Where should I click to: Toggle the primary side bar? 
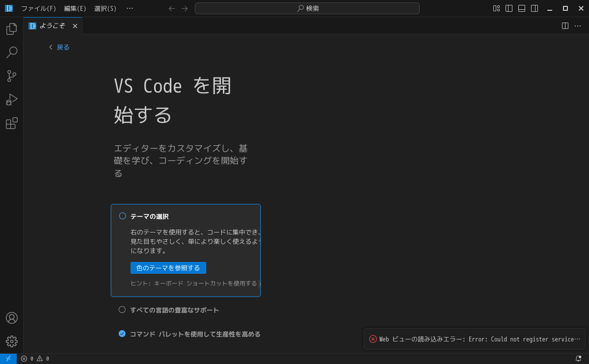[509, 8]
